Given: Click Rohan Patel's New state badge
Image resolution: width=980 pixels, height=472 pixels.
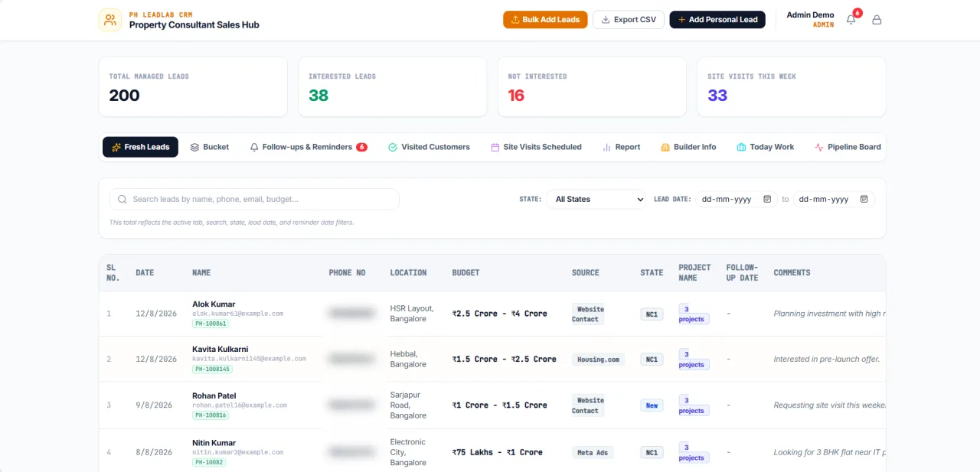Looking at the screenshot, I should tap(652, 405).
